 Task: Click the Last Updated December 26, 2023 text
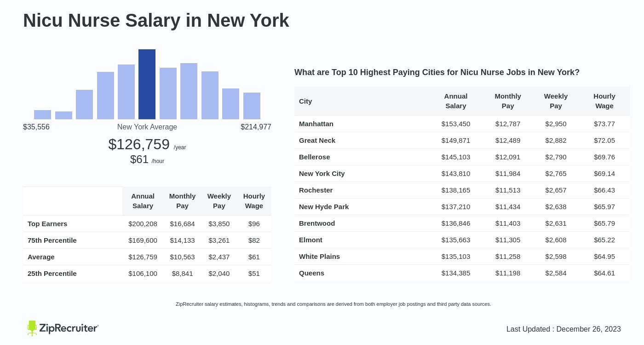(563, 329)
